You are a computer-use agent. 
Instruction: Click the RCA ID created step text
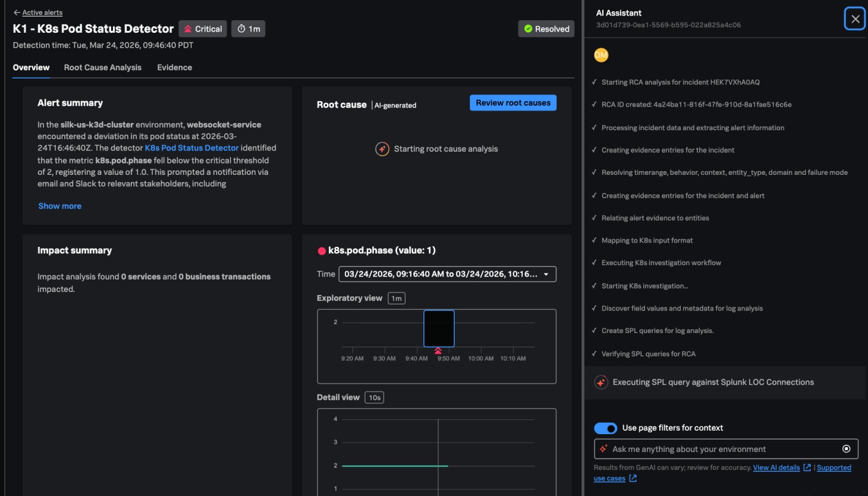tap(696, 105)
